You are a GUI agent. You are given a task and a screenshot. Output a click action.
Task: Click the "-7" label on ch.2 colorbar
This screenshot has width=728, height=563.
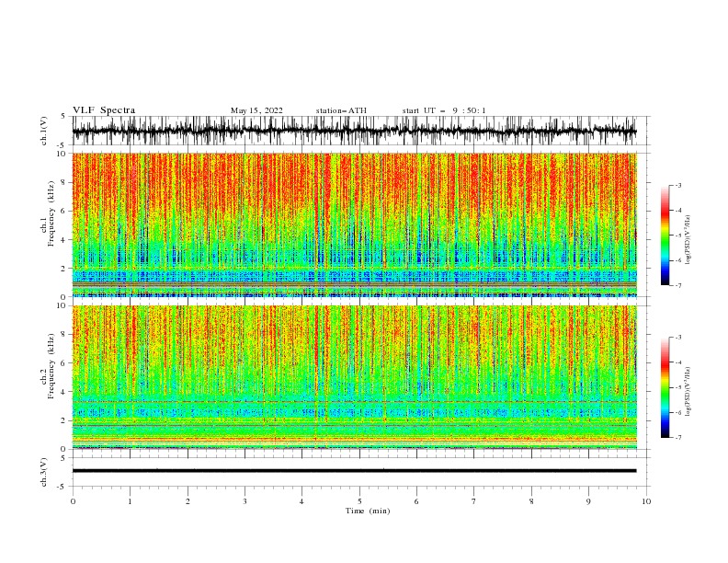coord(677,438)
